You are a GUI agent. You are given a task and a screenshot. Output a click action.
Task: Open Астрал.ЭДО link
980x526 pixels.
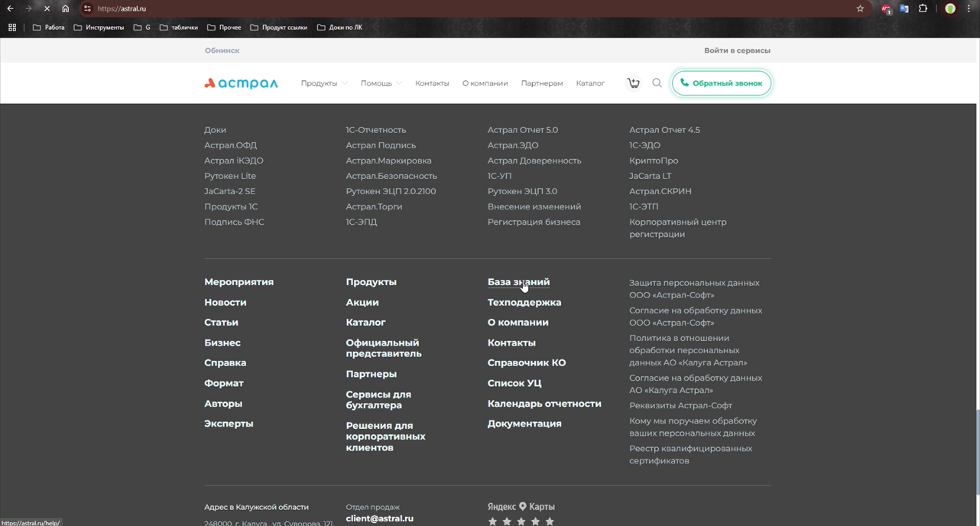click(x=513, y=145)
